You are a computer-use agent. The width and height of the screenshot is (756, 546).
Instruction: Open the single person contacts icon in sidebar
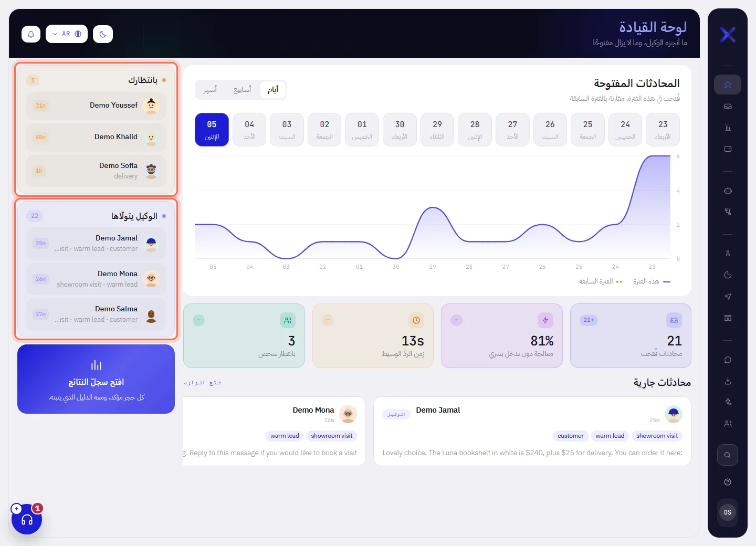click(x=728, y=254)
